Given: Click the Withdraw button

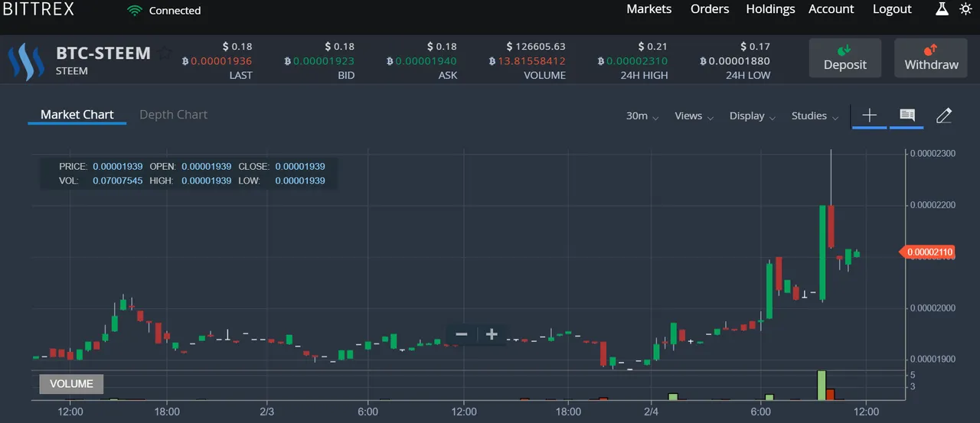Looking at the screenshot, I should pos(931,58).
